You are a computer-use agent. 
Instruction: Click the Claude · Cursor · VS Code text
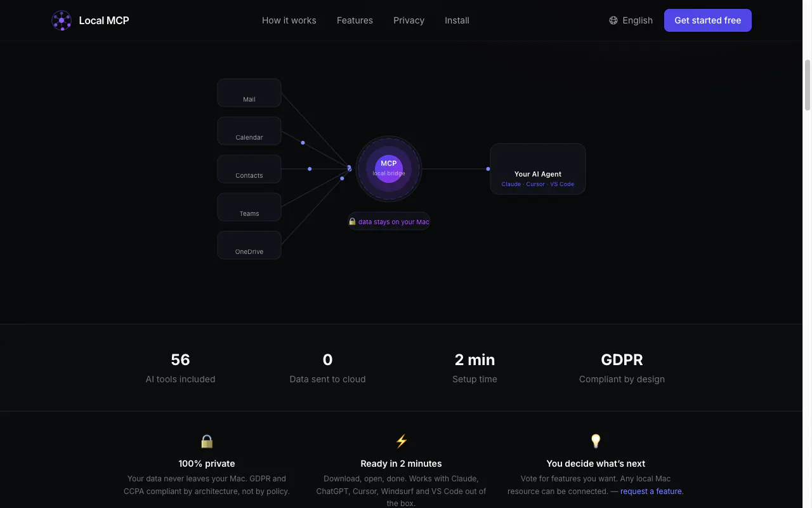538,184
